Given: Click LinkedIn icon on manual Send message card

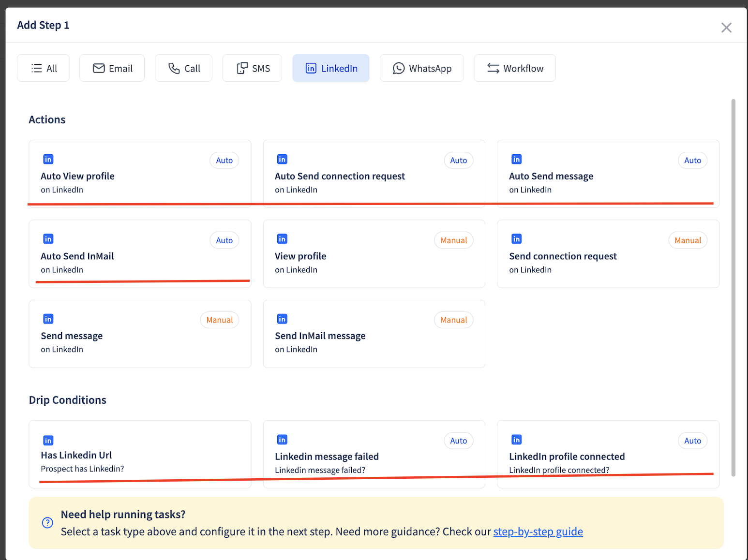Looking at the screenshot, I should [48, 319].
